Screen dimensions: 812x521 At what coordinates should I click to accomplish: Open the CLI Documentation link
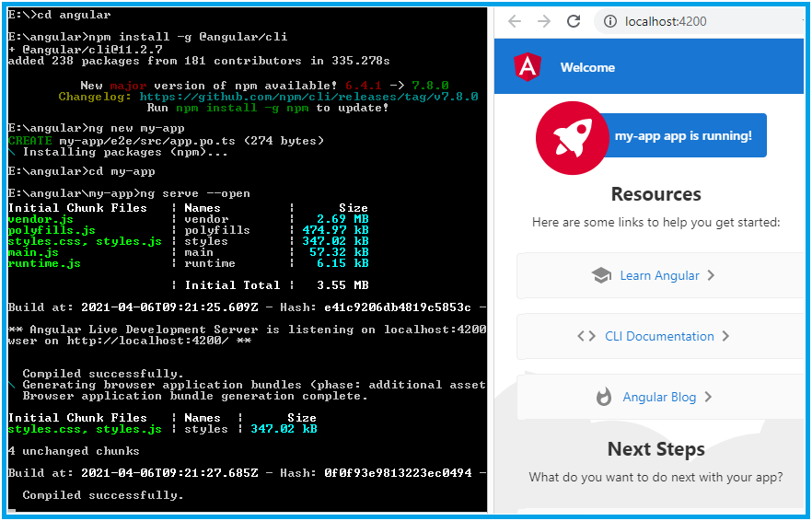[659, 336]
